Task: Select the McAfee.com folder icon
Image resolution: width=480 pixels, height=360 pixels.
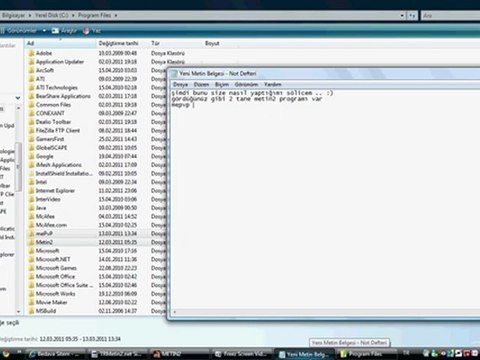Action: 31,225
